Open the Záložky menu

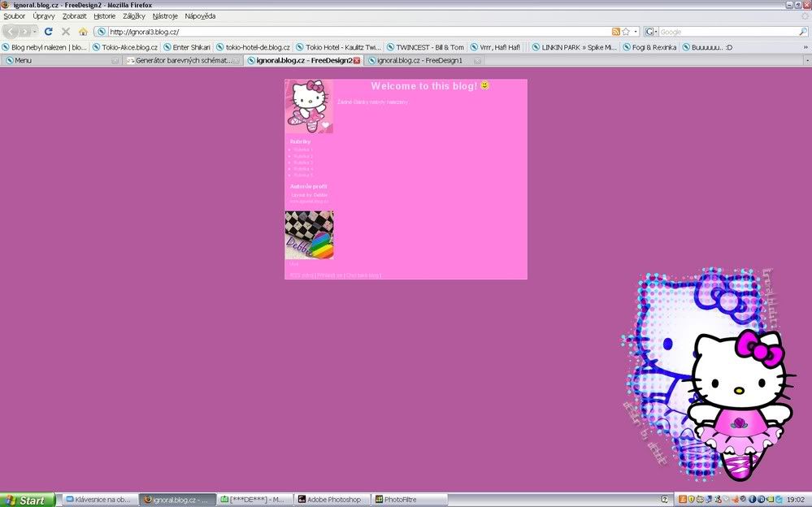(134, 16)
